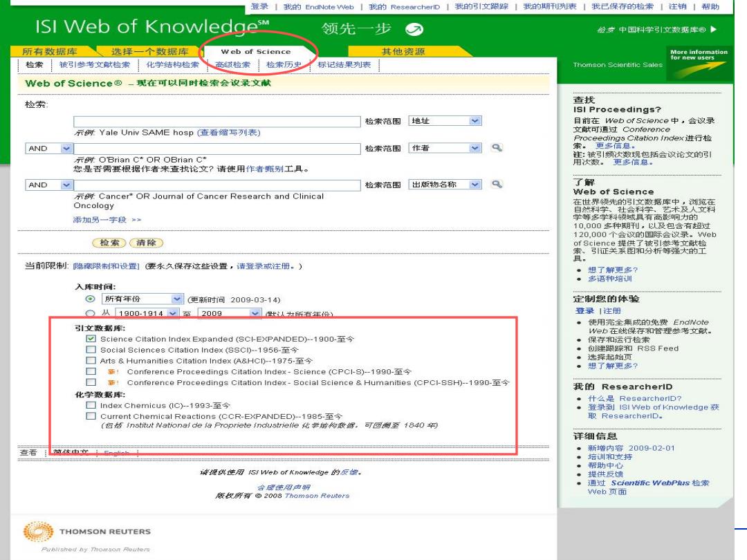Open More information for new users banner

point(699,63)
